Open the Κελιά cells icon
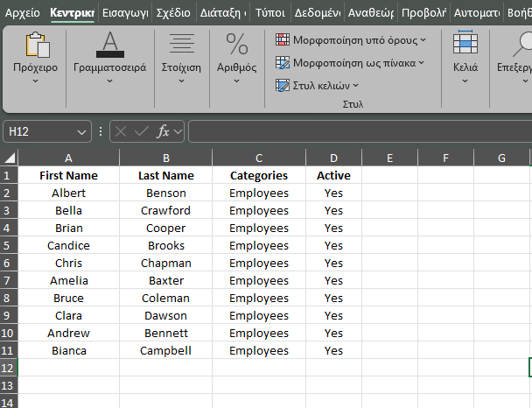 click(x=465, y=44)
